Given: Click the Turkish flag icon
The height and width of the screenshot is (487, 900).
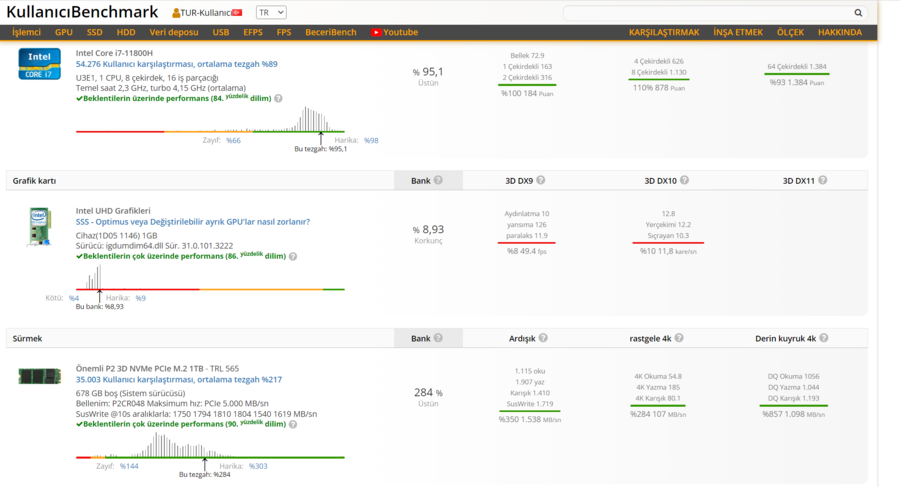Looking at the screenshot, I should (237, 13).
